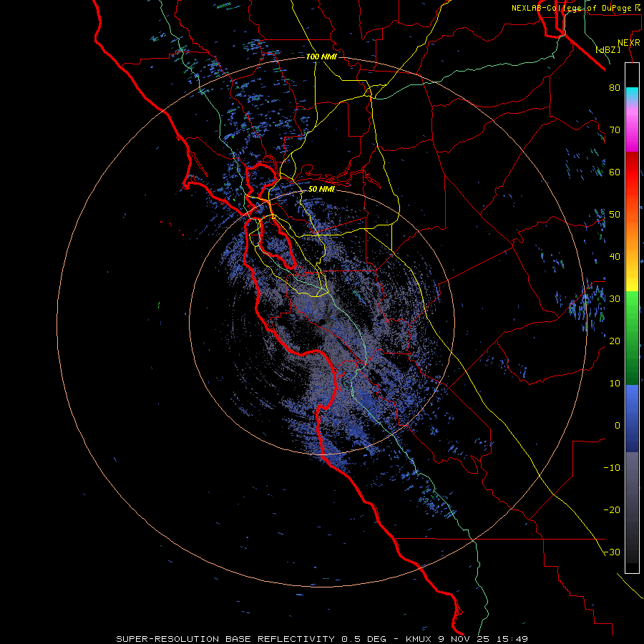Click the 40 dBZ scale value
This screenshot has height=644, width=644.
pos(615,257)
